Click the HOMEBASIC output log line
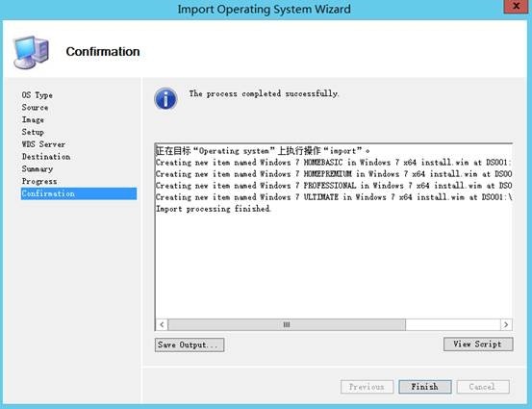532x409 pixels. click(334, 163)
